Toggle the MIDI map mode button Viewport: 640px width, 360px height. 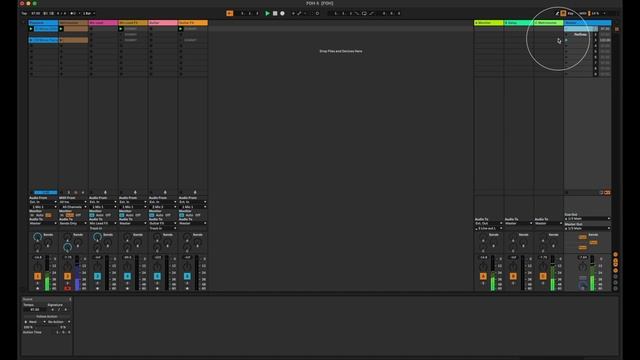click(x=583, y=13)
